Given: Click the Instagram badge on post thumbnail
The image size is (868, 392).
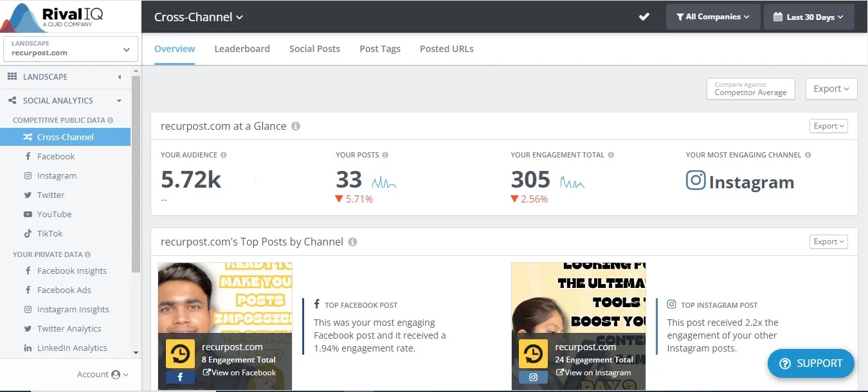Looking at the screenshot, I should (533, 377).
